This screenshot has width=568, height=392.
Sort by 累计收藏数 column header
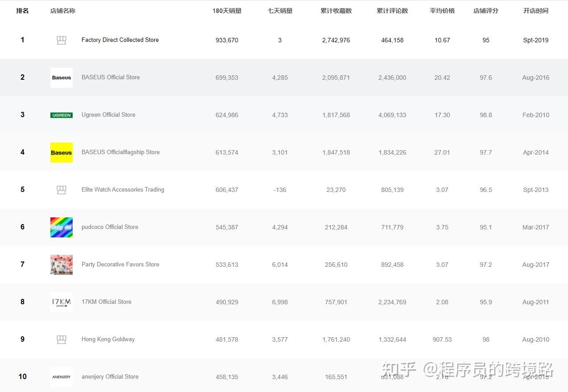pos(336,11)
